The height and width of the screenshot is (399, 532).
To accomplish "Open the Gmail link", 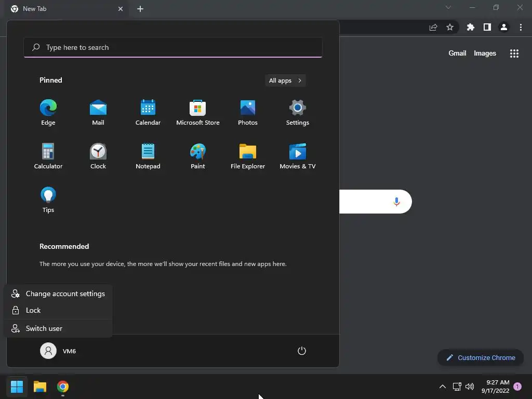I will click(x=457, y=54).
